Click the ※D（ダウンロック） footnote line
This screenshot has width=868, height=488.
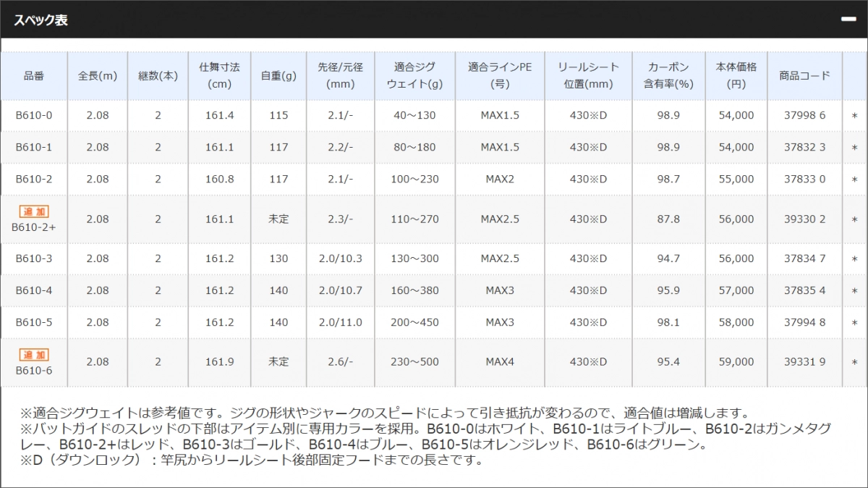click(251, 459)
